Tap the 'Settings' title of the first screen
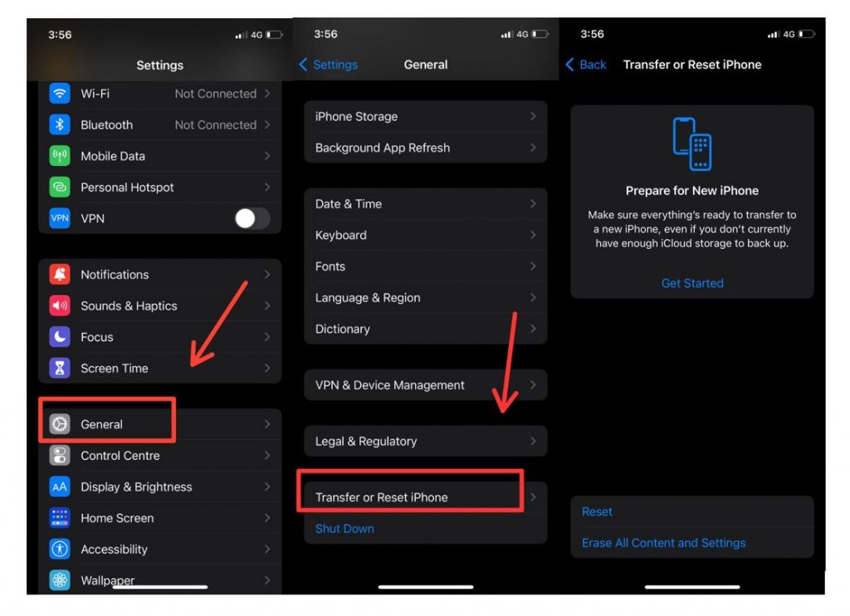 [160, 65]
